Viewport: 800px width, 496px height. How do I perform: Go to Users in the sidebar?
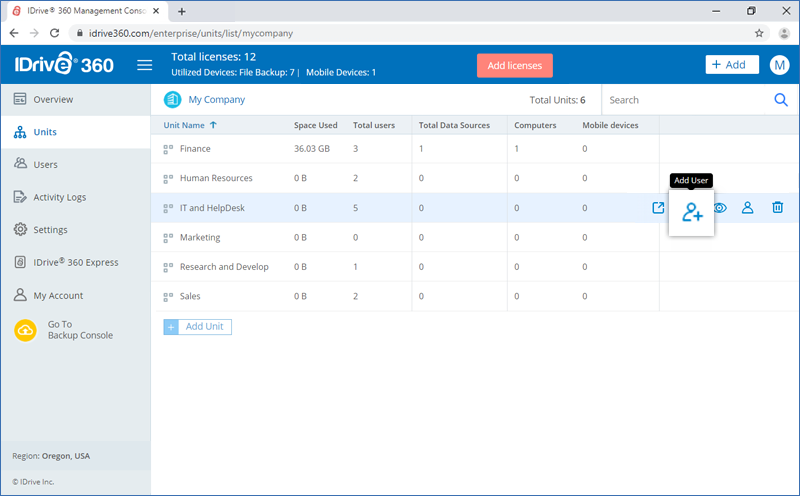tap(76, 164)
